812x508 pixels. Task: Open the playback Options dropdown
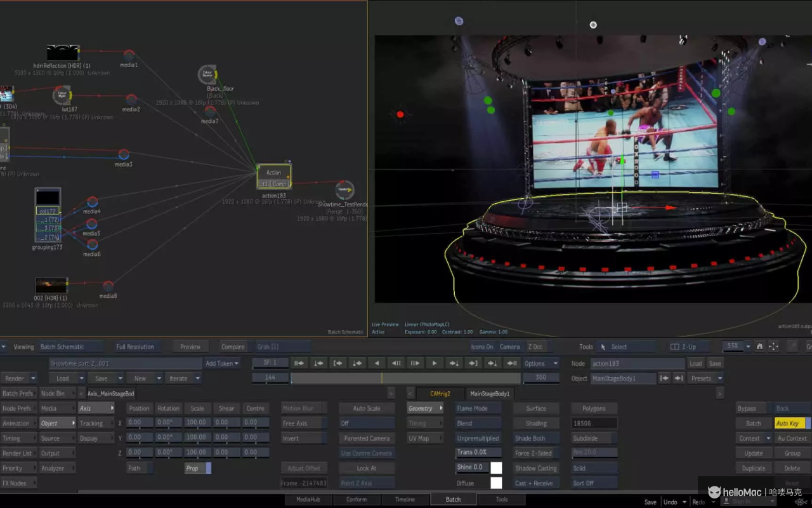(540, 363)
